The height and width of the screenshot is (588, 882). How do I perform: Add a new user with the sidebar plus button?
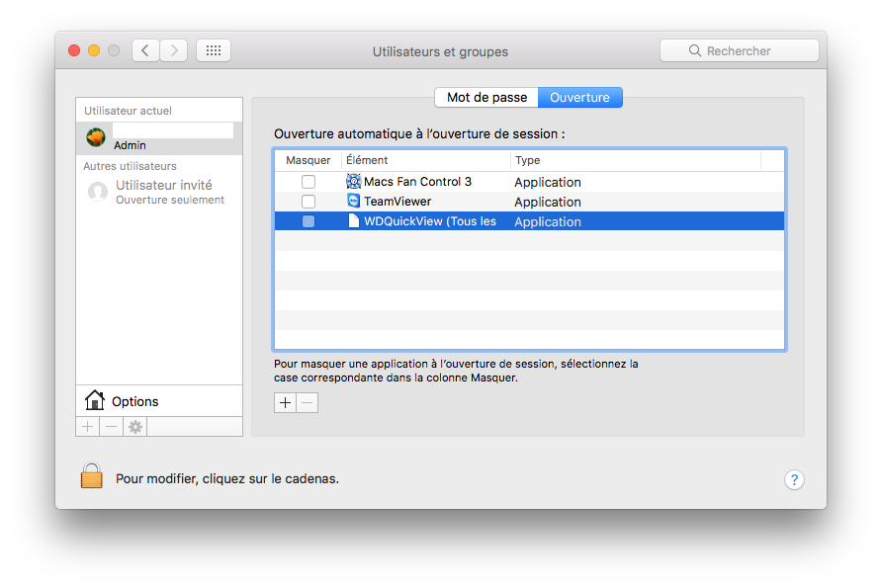click(x=88, y=427)
